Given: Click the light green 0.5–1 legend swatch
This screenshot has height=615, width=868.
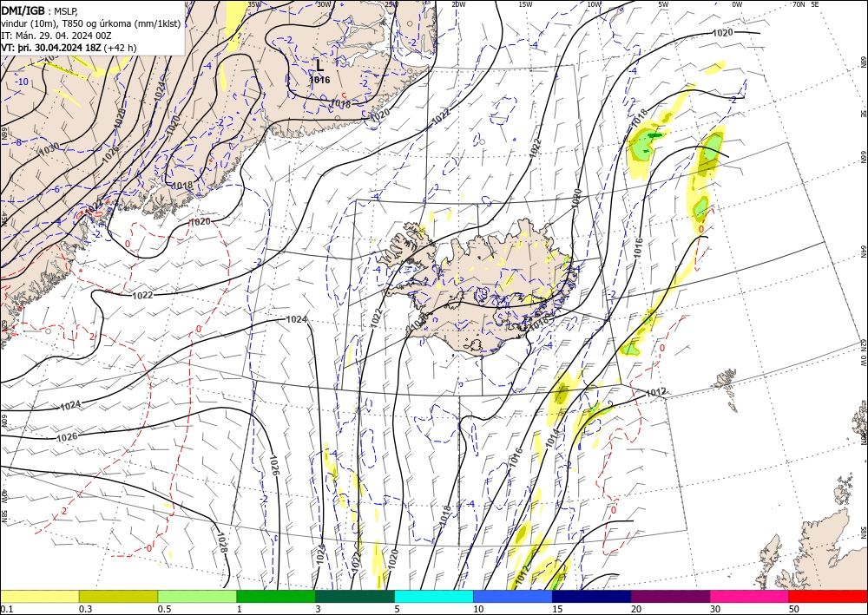Looking at the screenshot, I should (x=197, y=596).
